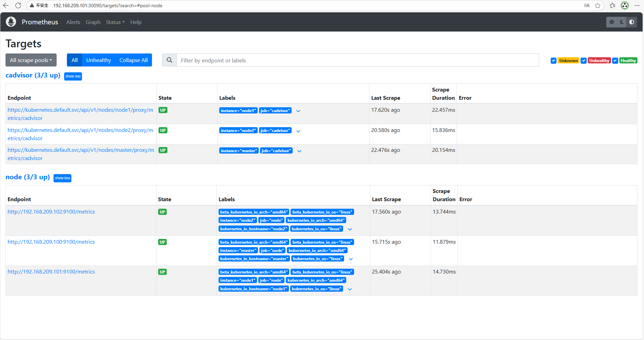The image size is (644, 340).
Task: Click the Prometheus brand title
Action: pos(40,22)
